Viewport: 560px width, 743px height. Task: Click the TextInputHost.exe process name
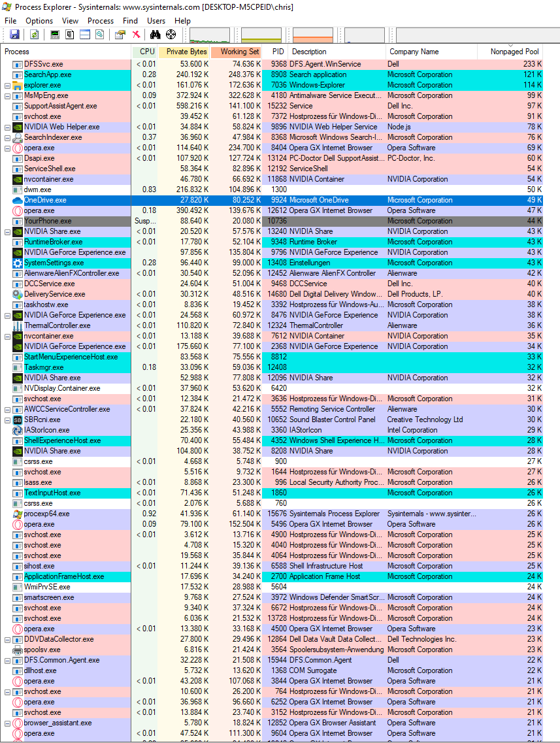pos(52,493)
